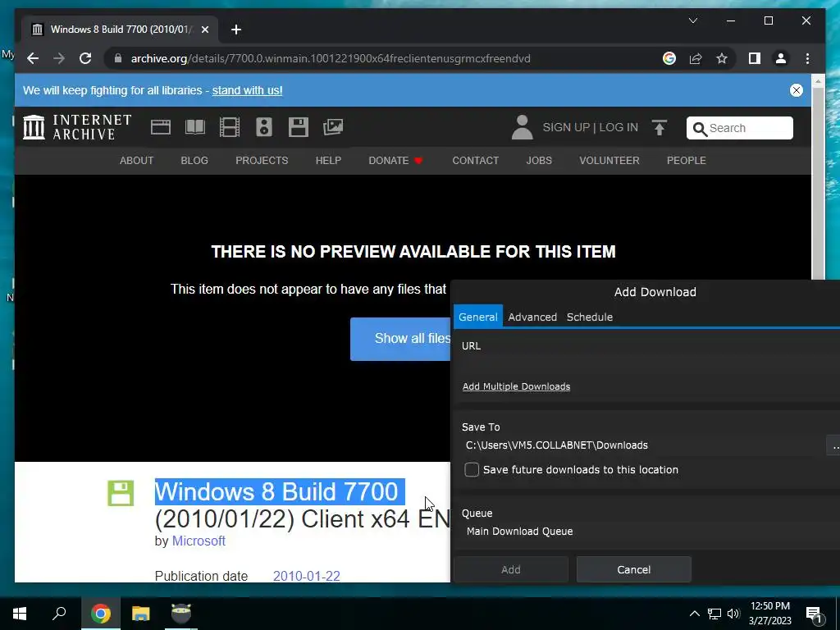Open the notification center icon
The height and width of the screenshot is (630, 840).
click(x=814, y=614)
